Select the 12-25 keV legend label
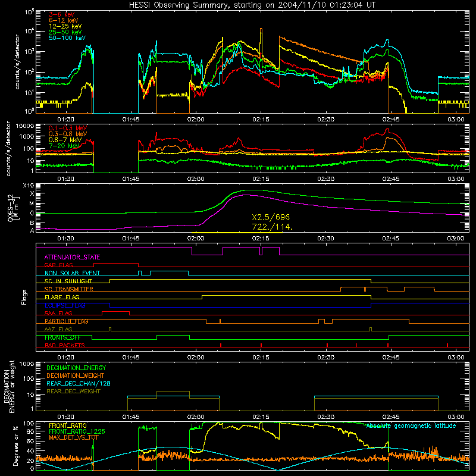Screen dimensions: 476x476 pos(65,26)
